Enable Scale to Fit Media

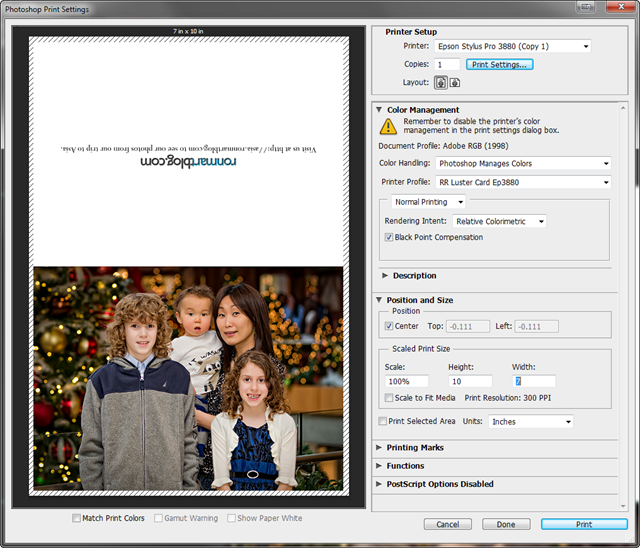[x=390, y=398]
